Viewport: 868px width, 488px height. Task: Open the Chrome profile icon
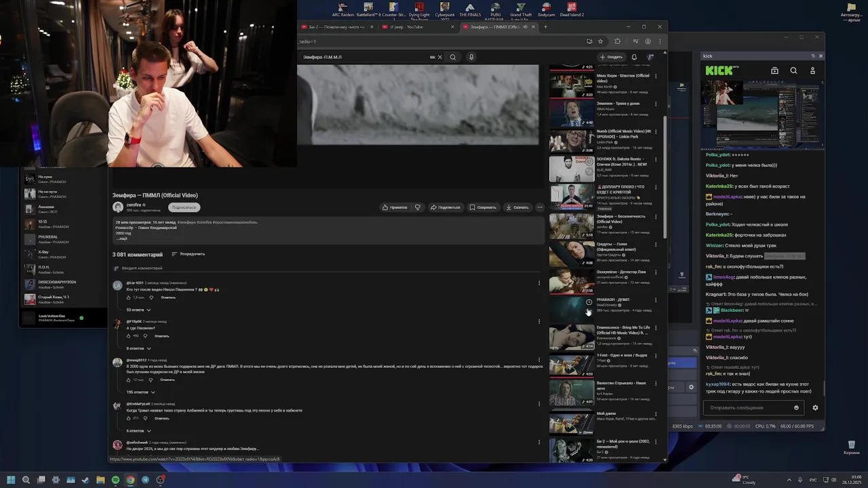[x=648, y=41]
